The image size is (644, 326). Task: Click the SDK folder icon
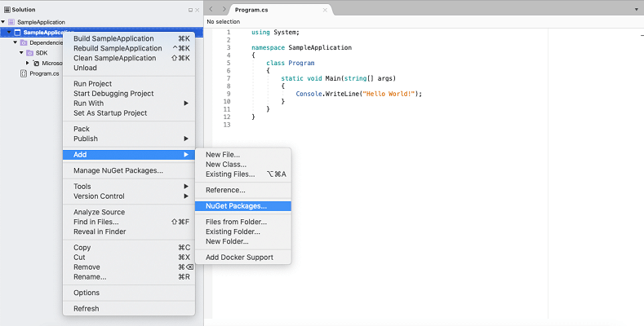click(x=29, y=53)
